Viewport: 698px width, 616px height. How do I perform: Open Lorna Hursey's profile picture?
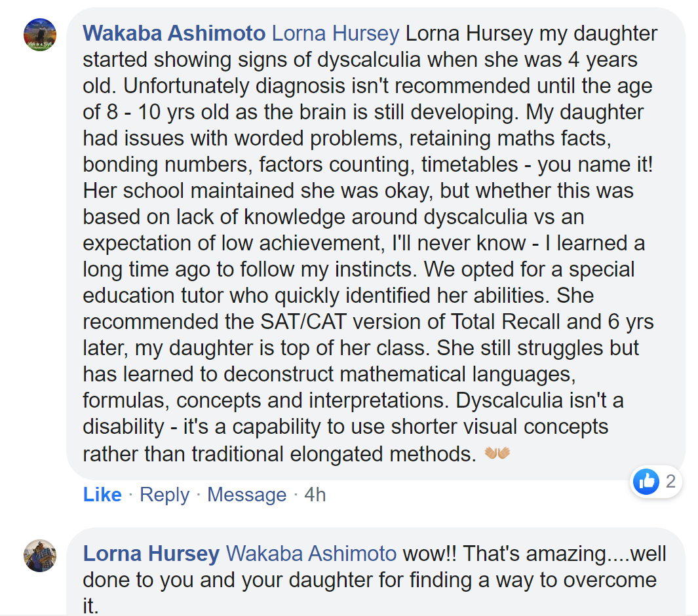40,556
